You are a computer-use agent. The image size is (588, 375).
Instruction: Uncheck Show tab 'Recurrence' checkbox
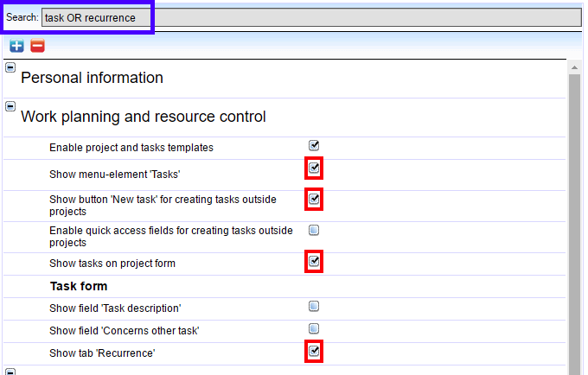tap(314, 351)
